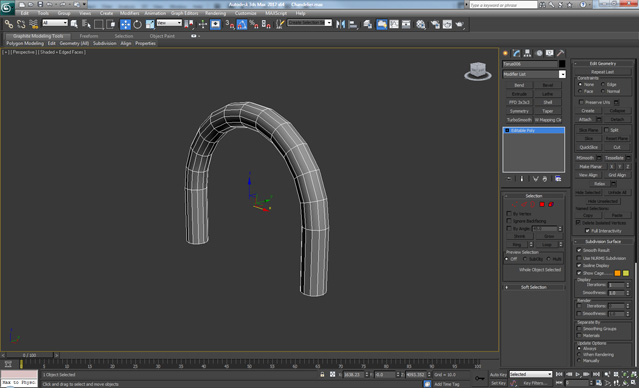Open the Customize menu
The image size is (639, 388).
[245, 13]
